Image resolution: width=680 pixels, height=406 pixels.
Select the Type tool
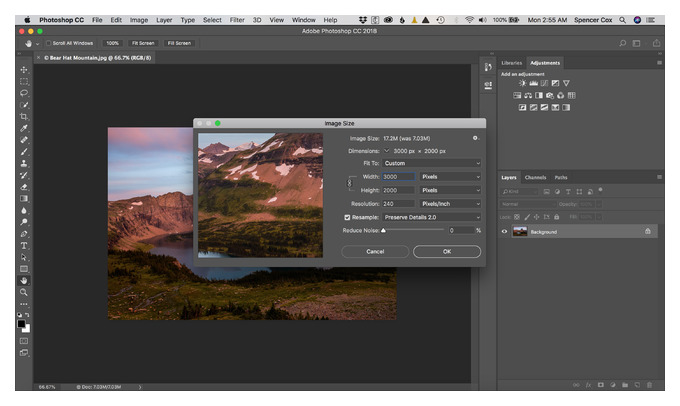click(x=24, y=246)
